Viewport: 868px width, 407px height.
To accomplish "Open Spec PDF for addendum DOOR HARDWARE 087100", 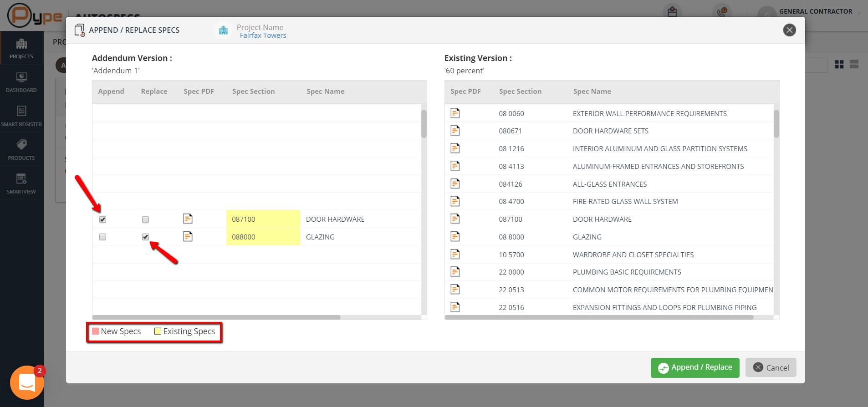I will 188,219.
